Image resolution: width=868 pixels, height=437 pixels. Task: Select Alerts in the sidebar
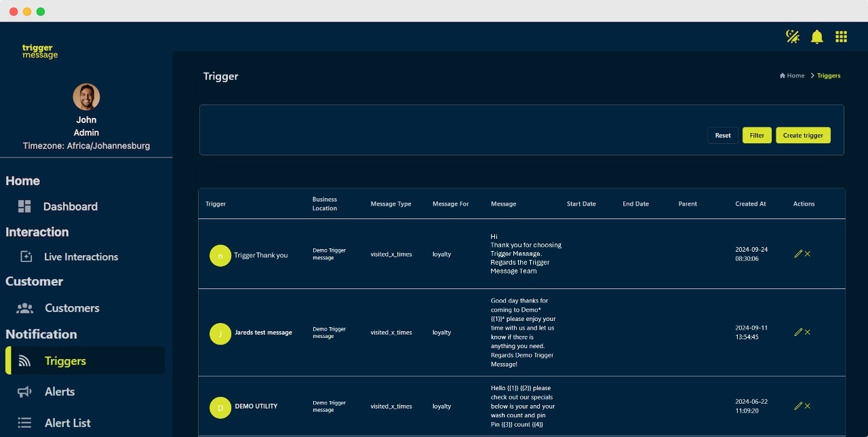point(60,392)
